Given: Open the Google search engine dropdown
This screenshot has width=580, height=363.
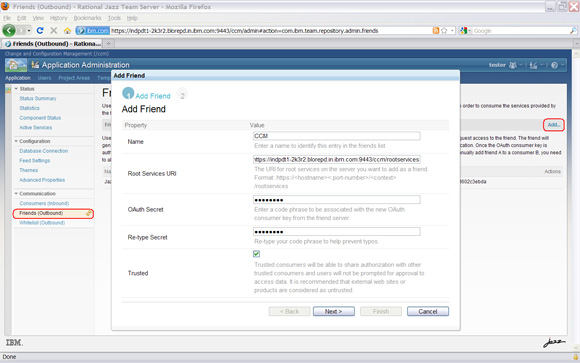Looking at the screenshot, I should click(x=465, y=31).
